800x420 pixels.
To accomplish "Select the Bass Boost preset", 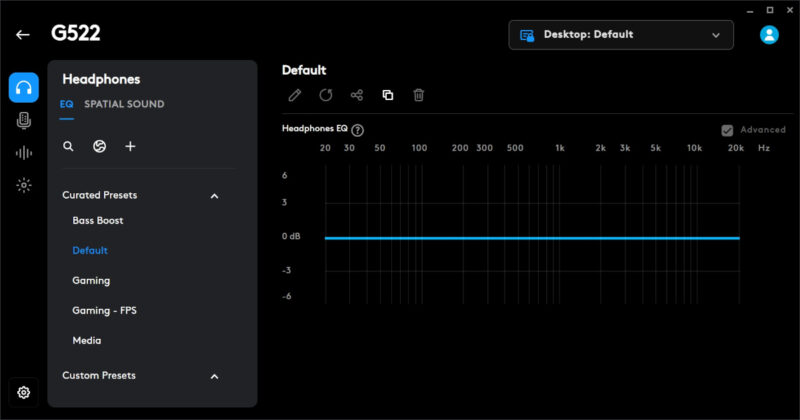I will click(98, 220).
